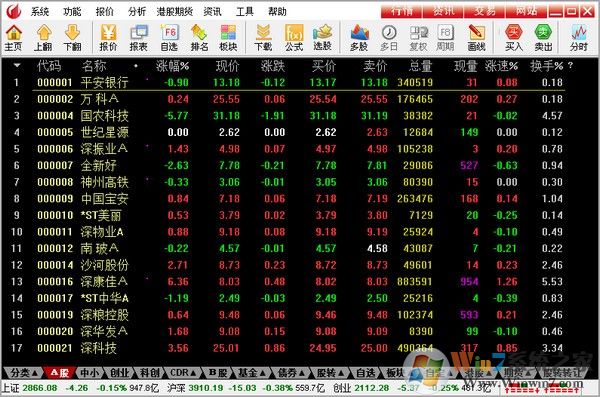The width and height of the screenshot is (600, 397).
Task: Click the green 卖出 sell icon
Action: (543, 38)
